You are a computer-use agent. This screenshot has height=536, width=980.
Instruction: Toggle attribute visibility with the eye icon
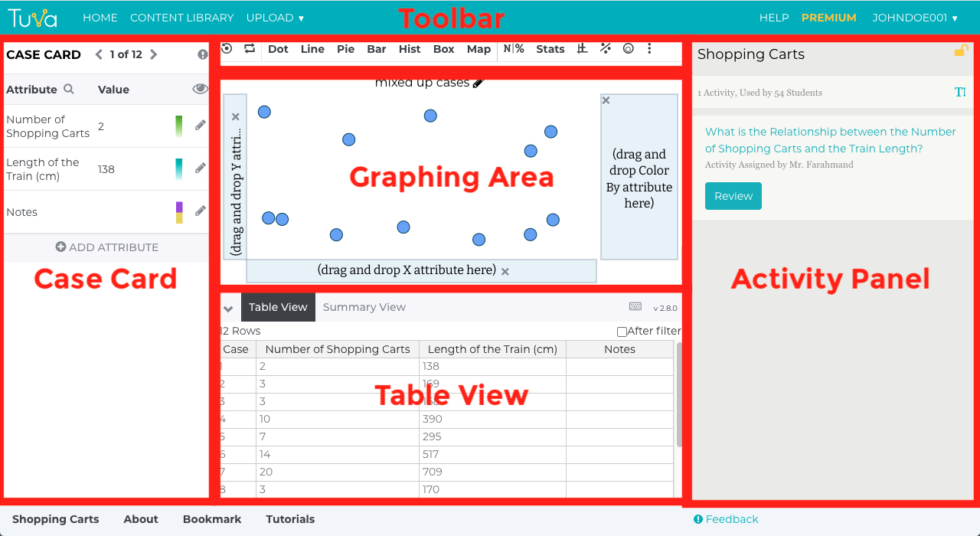[x=200, y=90]
